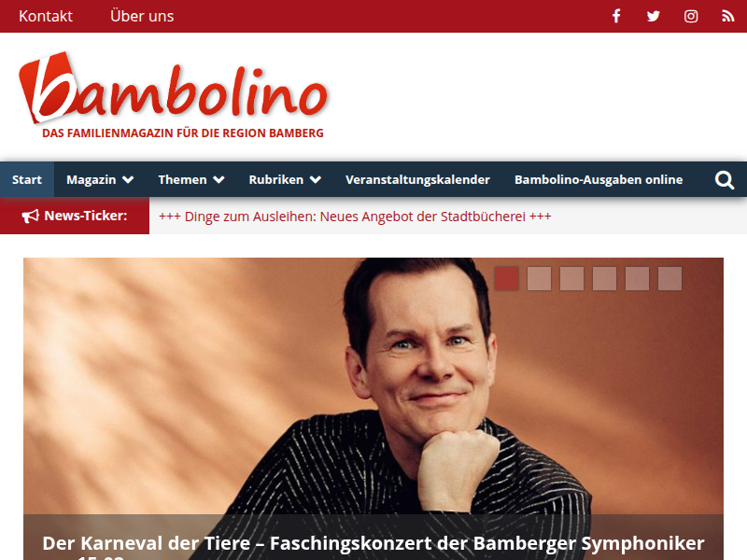Open the Instagram profile icon

click(691, 16)
